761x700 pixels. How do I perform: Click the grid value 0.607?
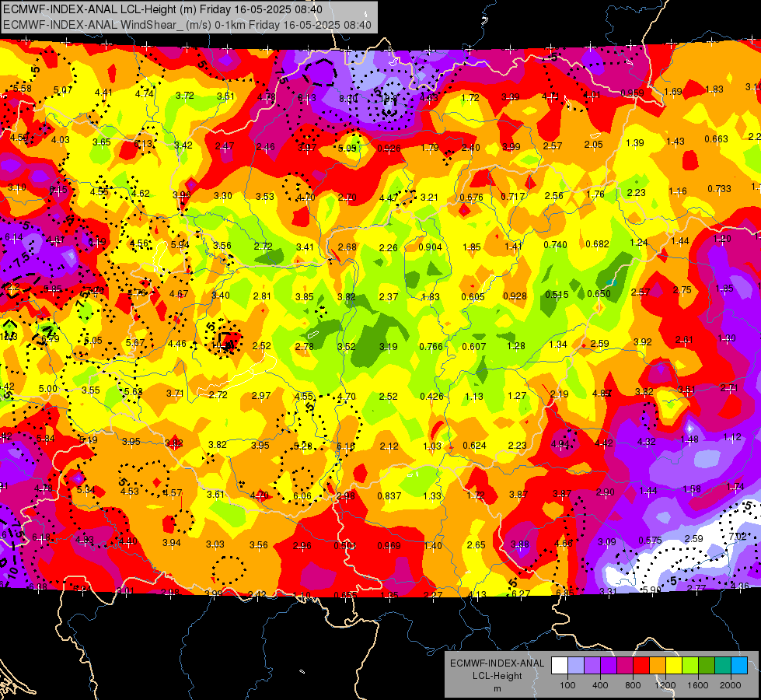click(x=474, y=346)
